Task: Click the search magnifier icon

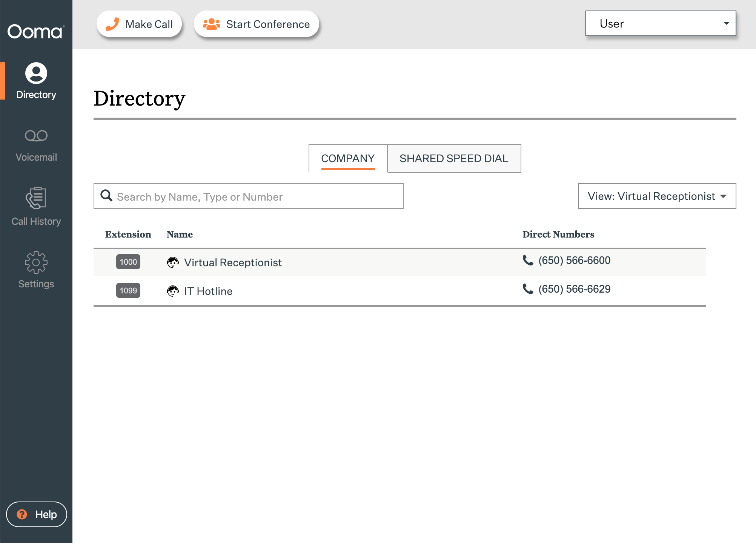Action: pyautogui.click(x=106, y=196)
